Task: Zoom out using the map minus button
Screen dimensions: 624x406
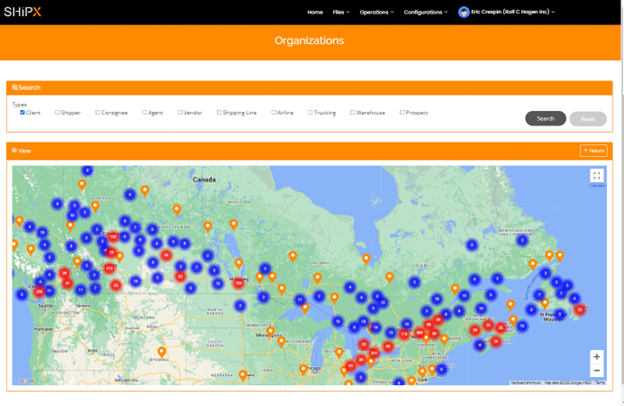Action: (596, 371)
